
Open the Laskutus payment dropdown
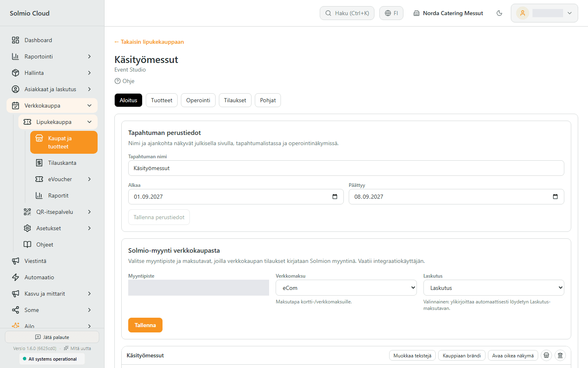click(494, 288)
